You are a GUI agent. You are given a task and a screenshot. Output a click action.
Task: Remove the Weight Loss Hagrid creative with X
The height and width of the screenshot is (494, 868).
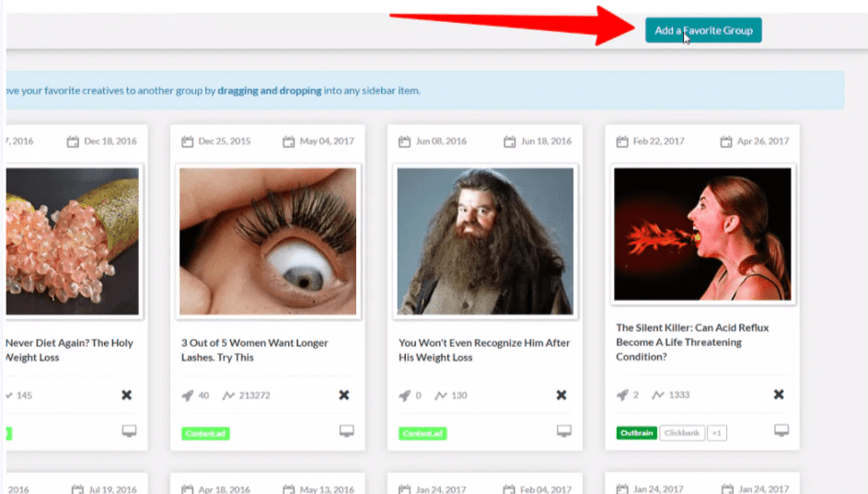tap(561, 395)
